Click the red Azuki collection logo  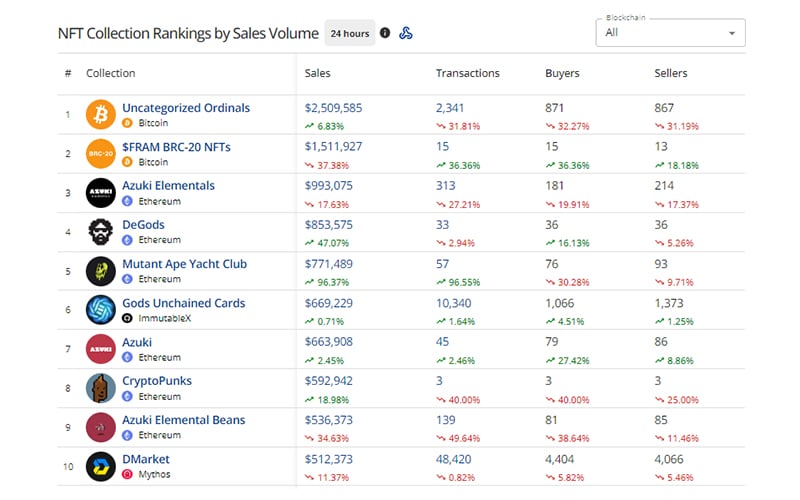[x=101, y=349]
